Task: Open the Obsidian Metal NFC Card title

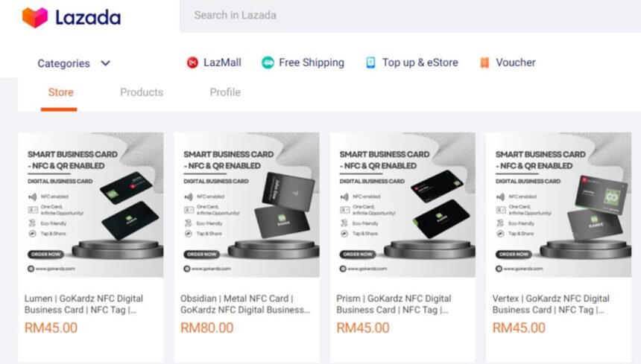Action: click(x=245, y=304)
